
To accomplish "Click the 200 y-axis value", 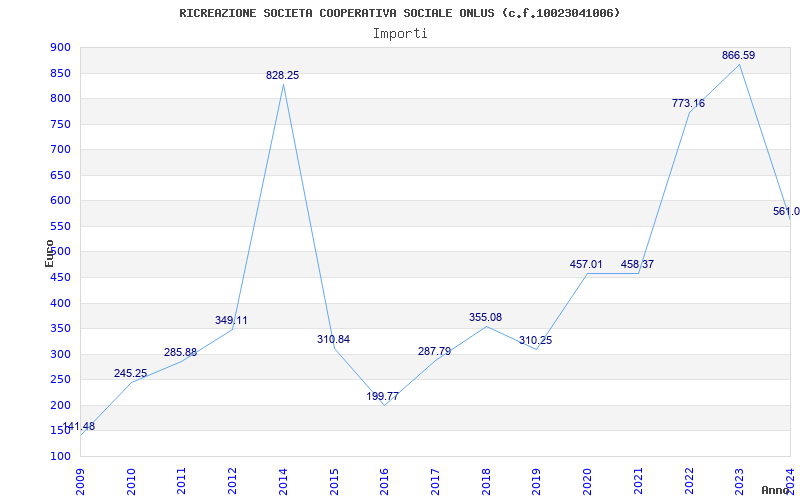I will tap(60, 406).
